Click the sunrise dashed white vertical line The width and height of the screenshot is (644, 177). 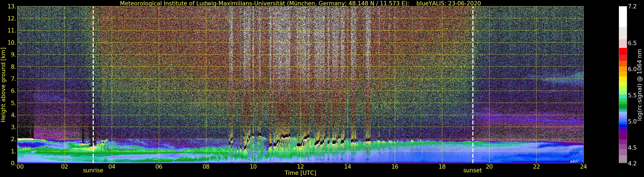[x=93, y=85]
